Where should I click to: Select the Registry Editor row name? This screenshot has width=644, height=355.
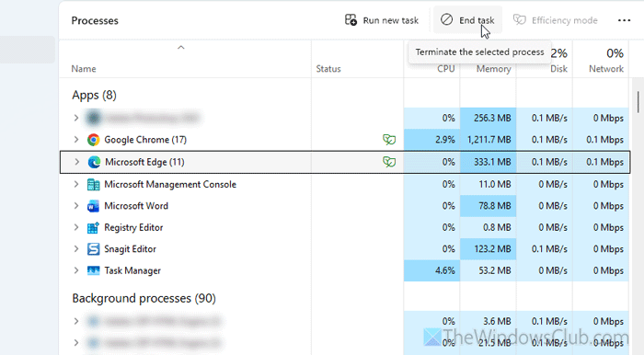(x=133, y=228)
